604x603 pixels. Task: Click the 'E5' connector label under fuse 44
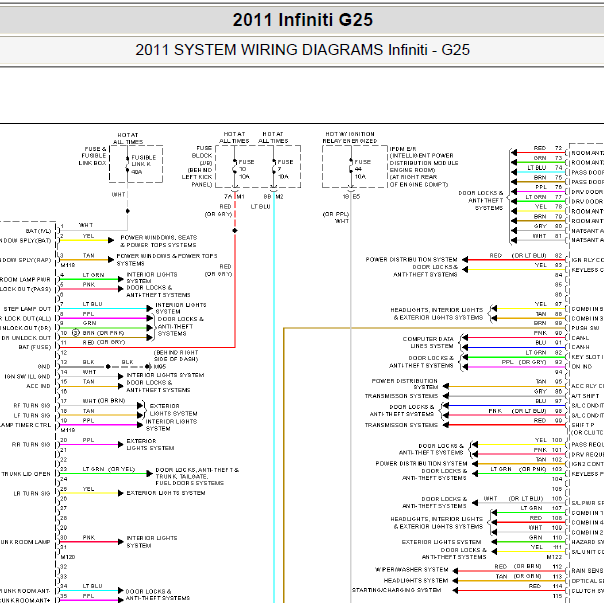tap(357, 197)
